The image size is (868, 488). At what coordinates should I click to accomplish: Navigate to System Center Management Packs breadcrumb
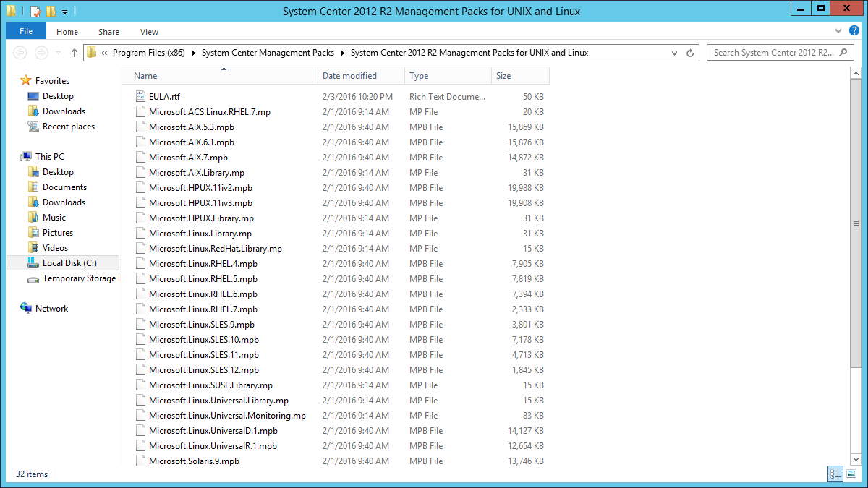click(x=268, y=53)
